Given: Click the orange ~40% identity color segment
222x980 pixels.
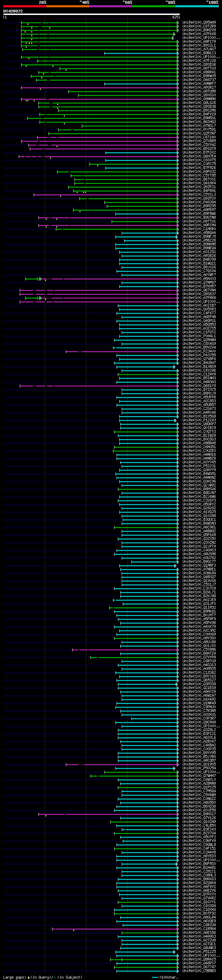Looking at the screenshot, I should (68, 6).
